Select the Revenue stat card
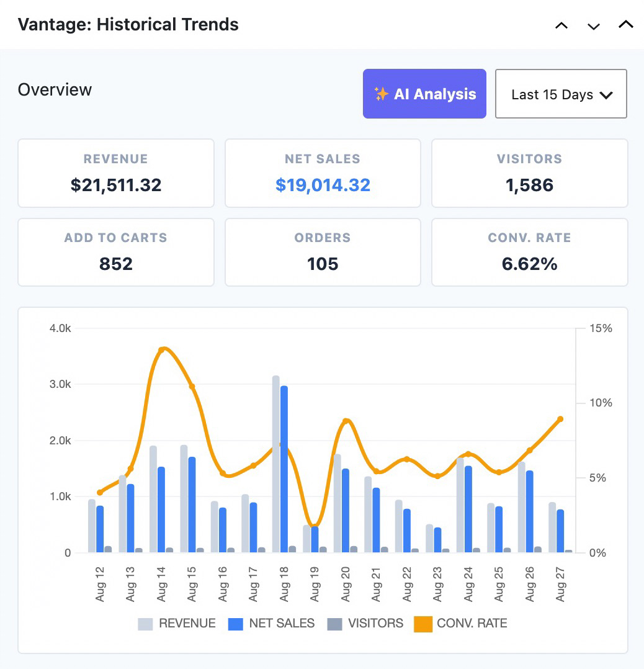 (116, 173)
